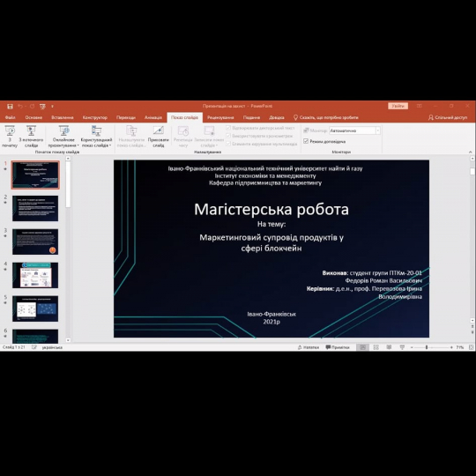This screenshot has height=476, width=476.
Task: Click the Увійти sign-in button
Action: click(398, 106)
